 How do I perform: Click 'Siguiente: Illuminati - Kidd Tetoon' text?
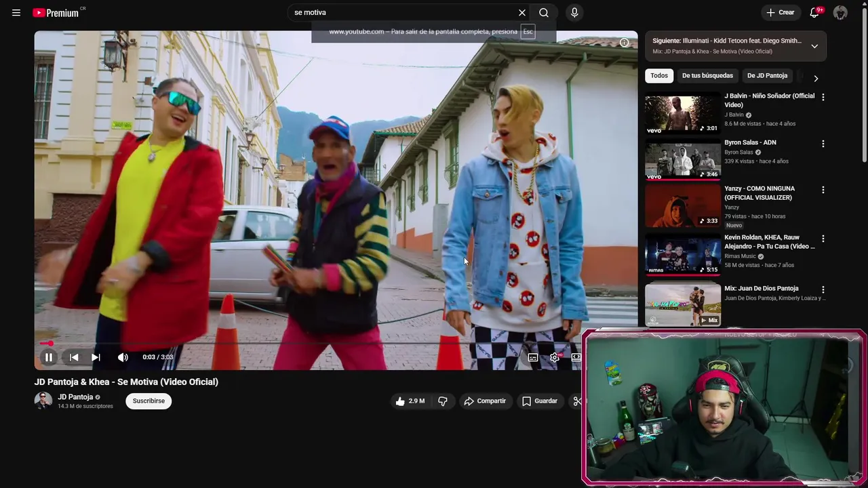[x=727, y=41]
